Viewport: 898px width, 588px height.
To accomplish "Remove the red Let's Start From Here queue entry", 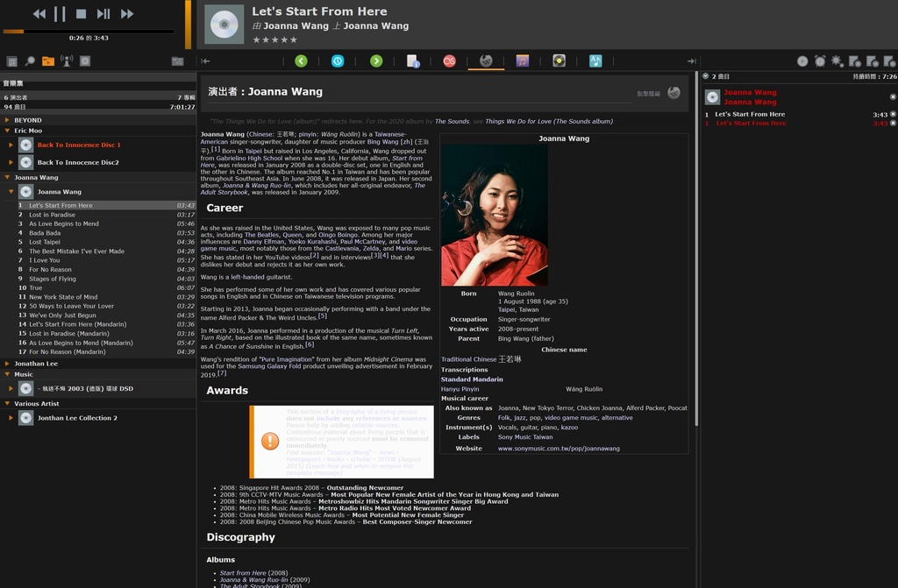I will tap(893, 123).
